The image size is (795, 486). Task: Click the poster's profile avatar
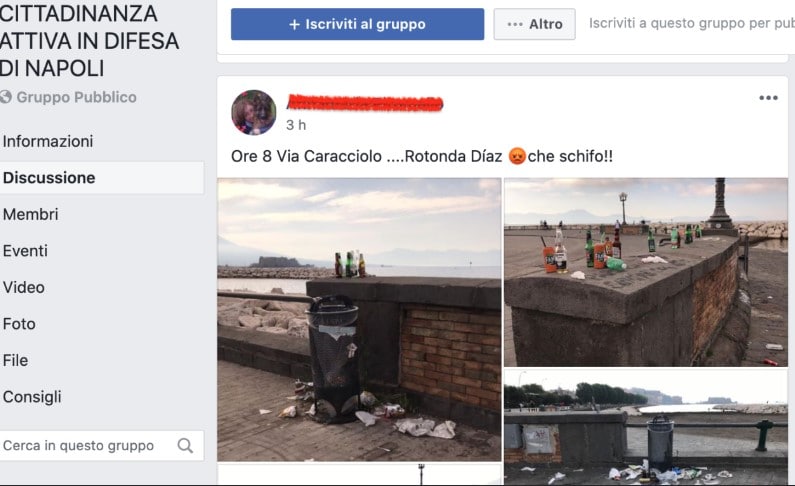click(x=254, y=113)
